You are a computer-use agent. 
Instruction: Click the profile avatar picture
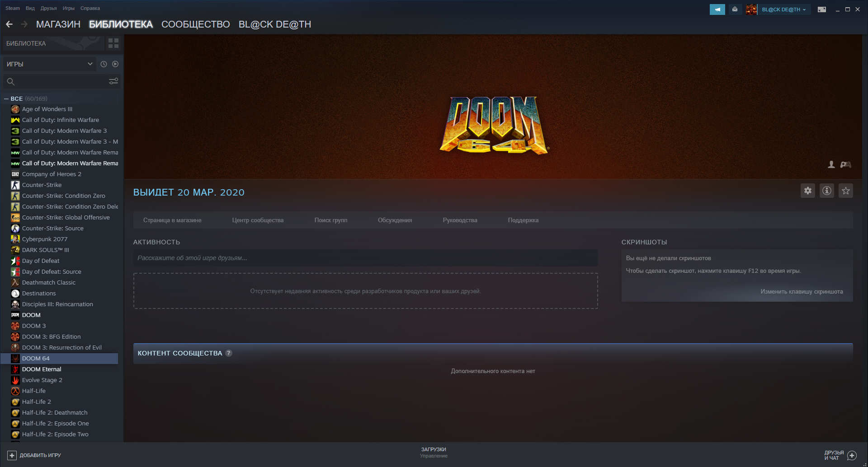coord(751,9)
